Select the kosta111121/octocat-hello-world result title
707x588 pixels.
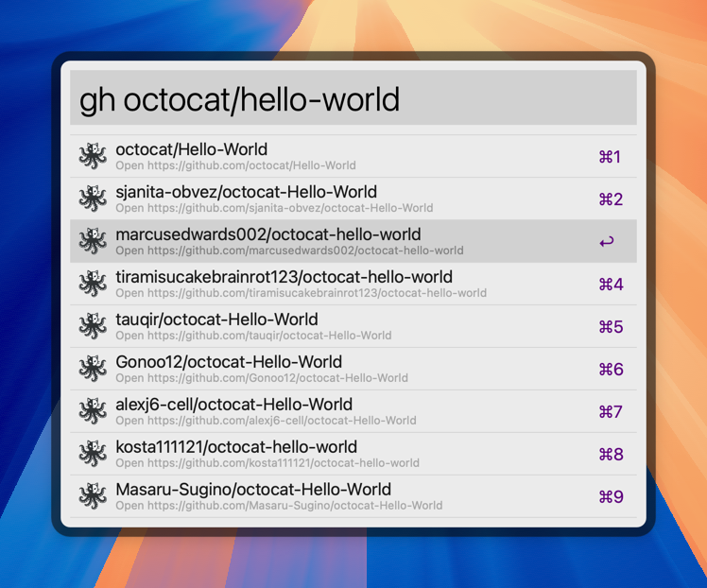pos(236,447)
